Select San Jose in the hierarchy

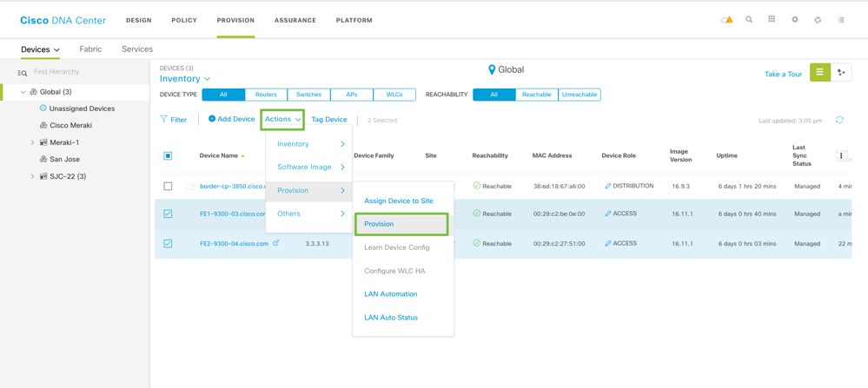coord(64,159)
